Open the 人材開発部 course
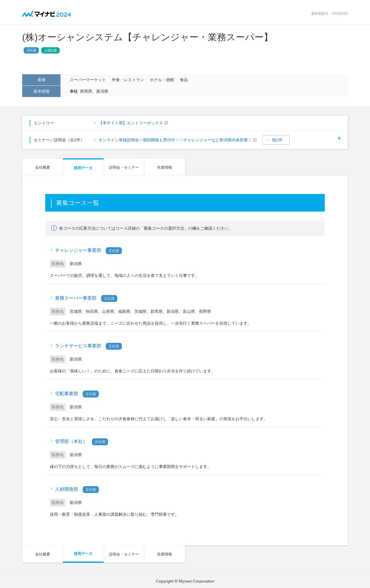This screenshot has height=588, width=370. [67, 489]
